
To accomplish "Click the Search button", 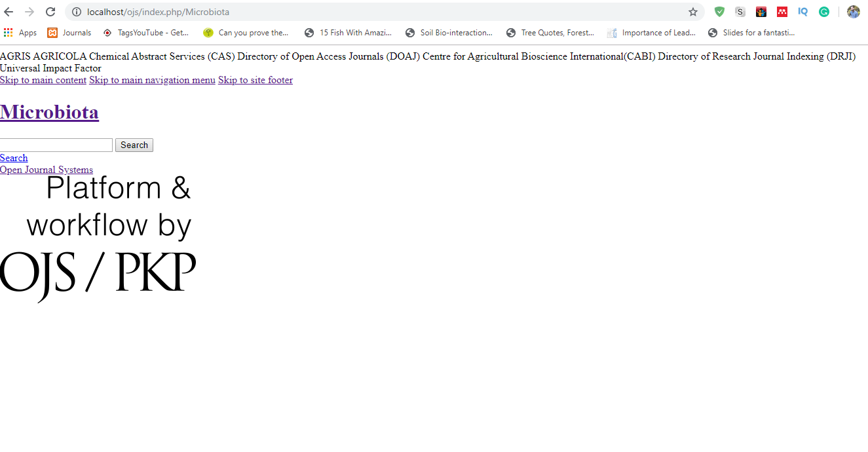I will (134, 145).
